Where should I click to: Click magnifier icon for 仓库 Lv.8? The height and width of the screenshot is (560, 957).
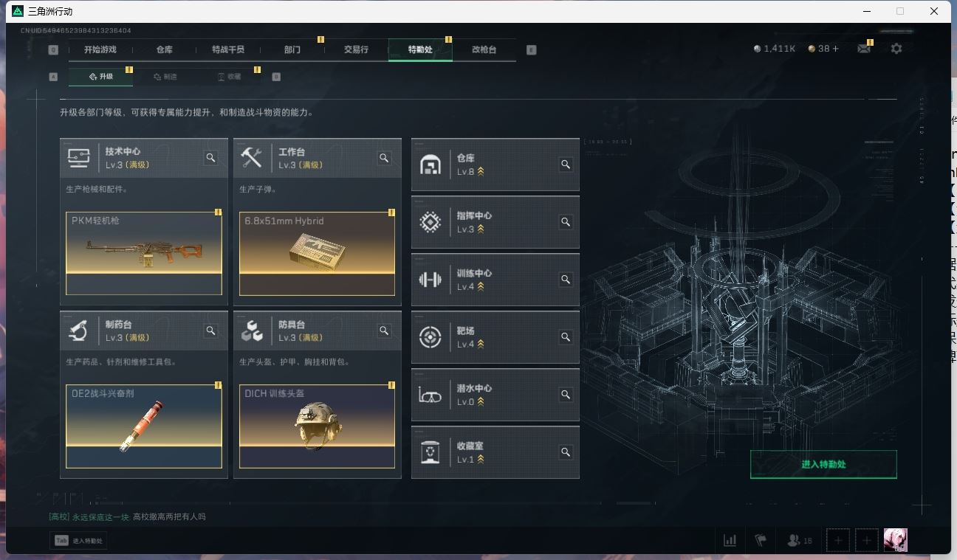click(x=566, y=165)
